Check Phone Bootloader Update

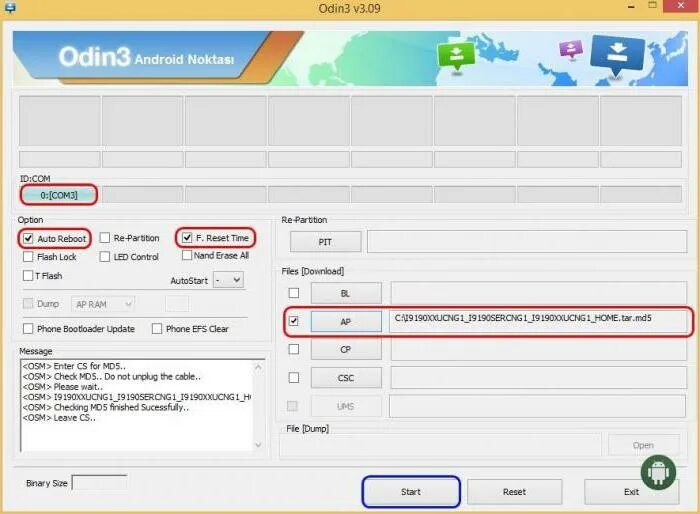pos(28,329)
